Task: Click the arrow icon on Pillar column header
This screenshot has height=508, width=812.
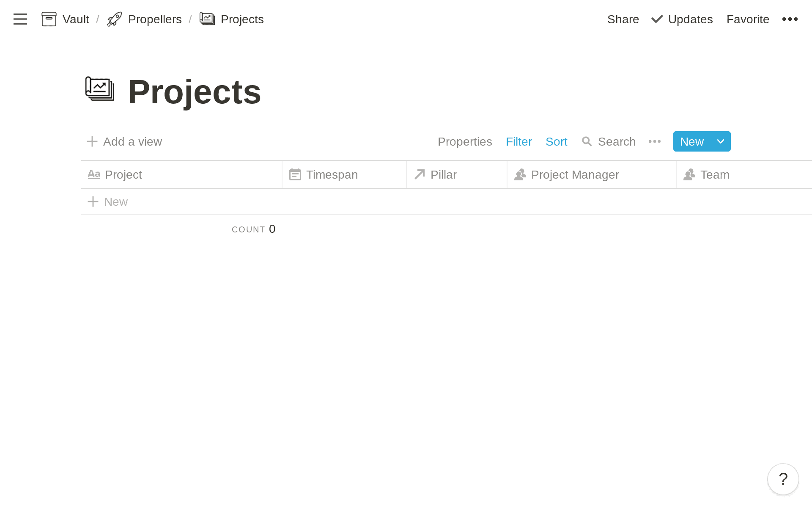Action: pyautogui.click(x=419, y=174)
